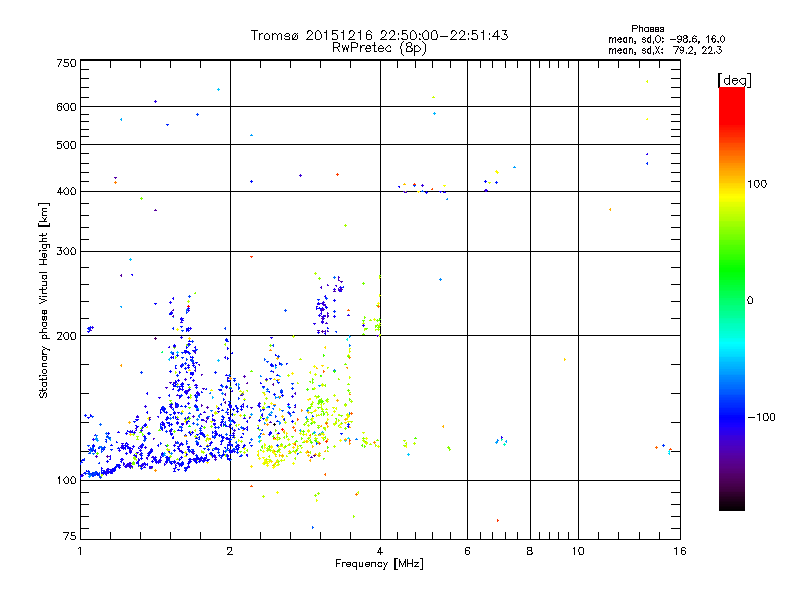Click the y-axis tick label '750'
This screenshot has width=800, height=600.
click(x=66, y=63)
